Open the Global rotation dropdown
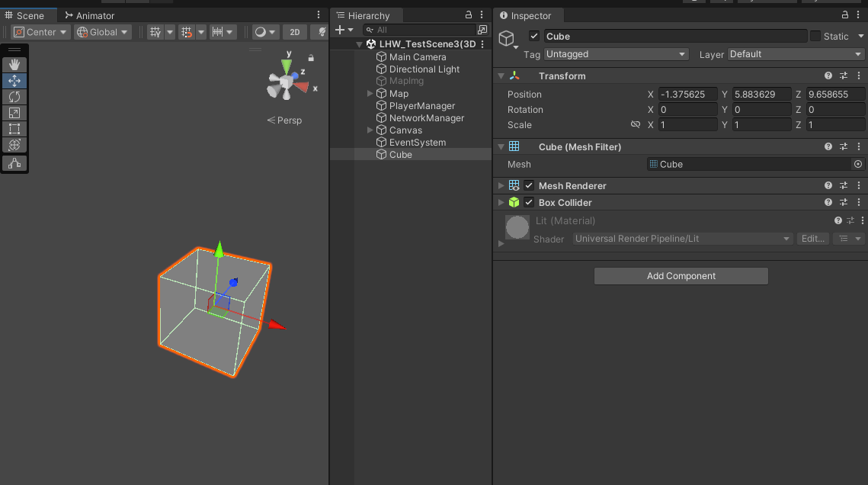The image size is (868, 485). (x=102, y=32)
